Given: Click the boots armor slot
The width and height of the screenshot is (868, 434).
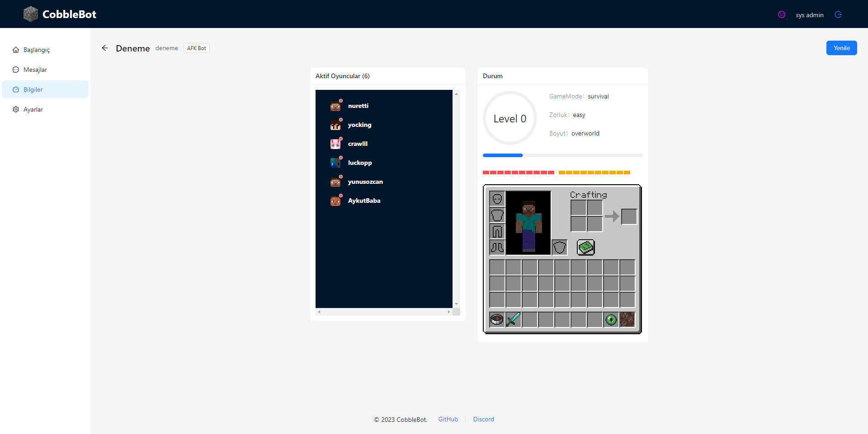Looking at the screenshot, I should click(x=497, y=247).
